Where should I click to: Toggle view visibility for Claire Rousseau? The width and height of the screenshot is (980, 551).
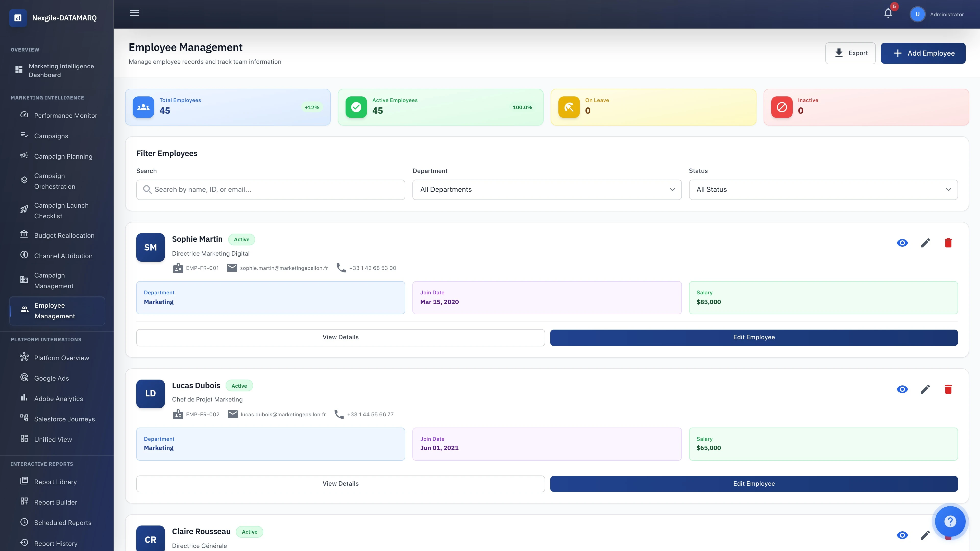[902, 535]
